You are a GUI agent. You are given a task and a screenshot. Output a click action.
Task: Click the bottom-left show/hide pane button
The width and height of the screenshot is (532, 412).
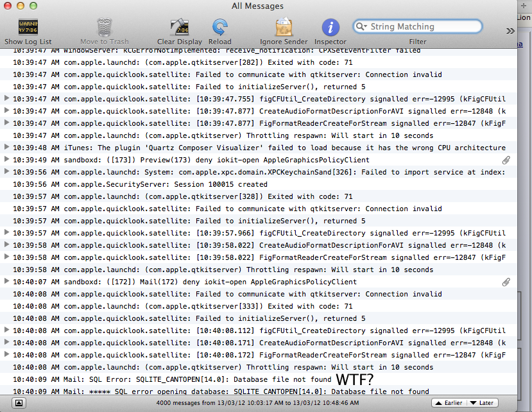pyautogui.click(x=19, y=403)
